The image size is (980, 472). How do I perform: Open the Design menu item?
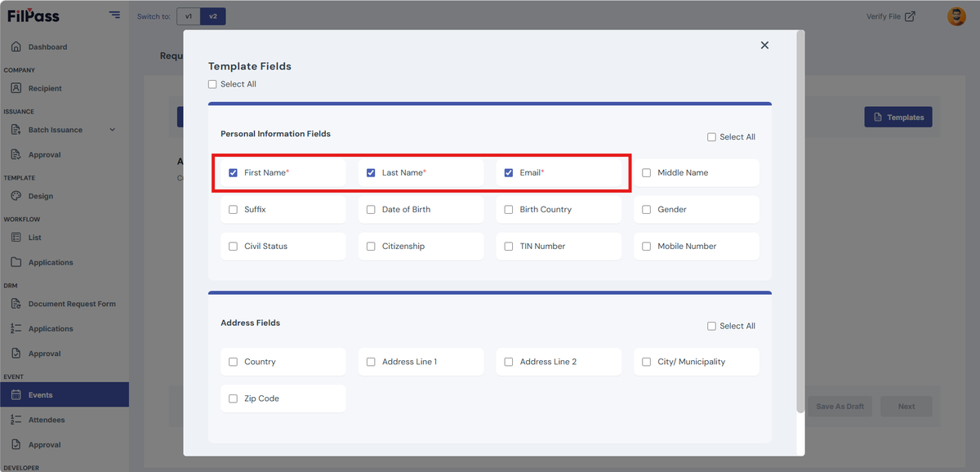pyautogui.click(x=65, y=196)
